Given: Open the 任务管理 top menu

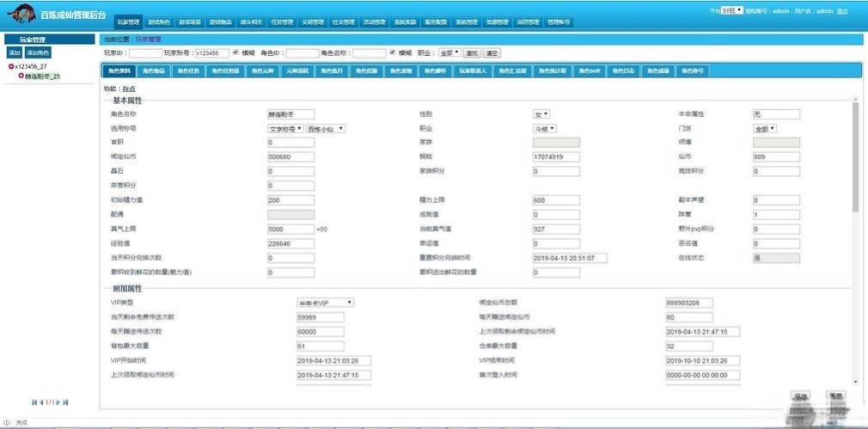Looking at the screenshot, I should (282, 22).
